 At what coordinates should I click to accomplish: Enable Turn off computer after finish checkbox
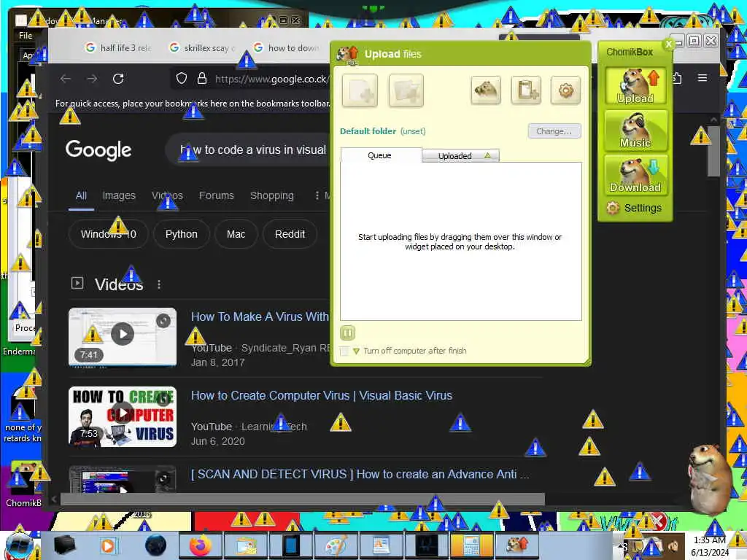point(344,351)
